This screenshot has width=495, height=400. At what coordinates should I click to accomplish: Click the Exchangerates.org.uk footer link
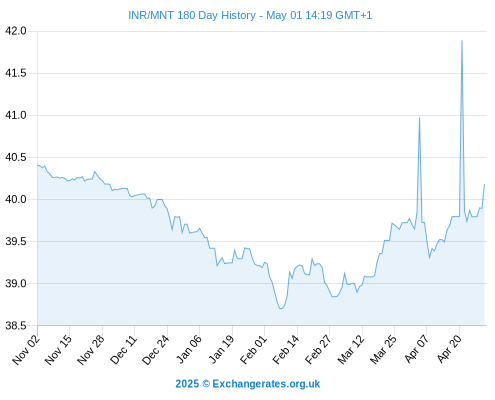coord(266,384)
